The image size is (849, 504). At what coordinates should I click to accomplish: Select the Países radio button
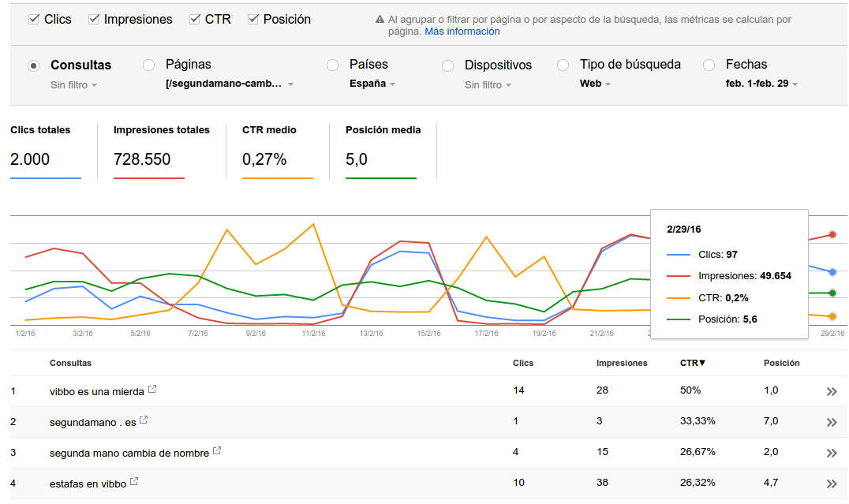(x=332, y=65)
